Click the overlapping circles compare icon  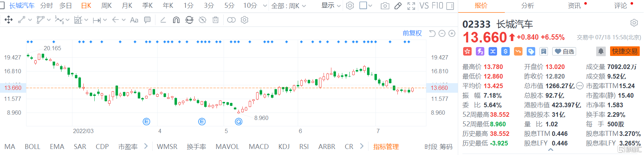[x=231, y=20]
